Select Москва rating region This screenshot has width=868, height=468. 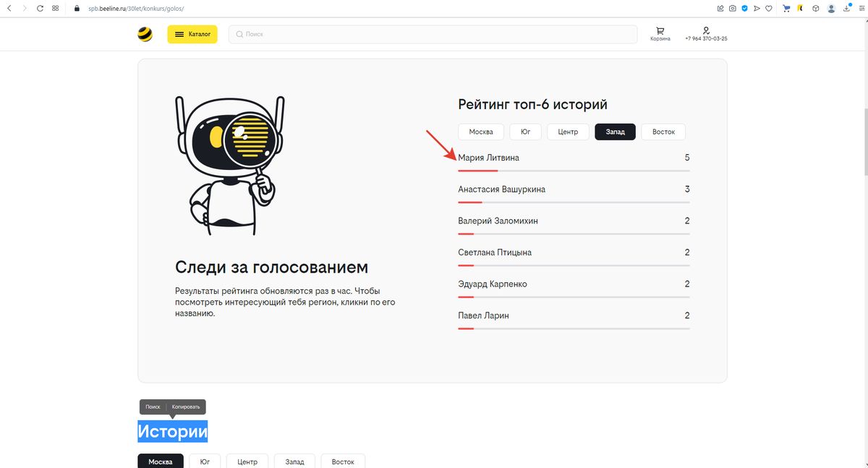[481, 132]
